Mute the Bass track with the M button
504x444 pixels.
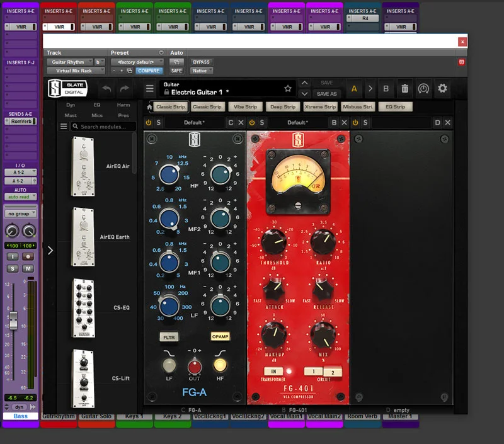pos(27,269)
